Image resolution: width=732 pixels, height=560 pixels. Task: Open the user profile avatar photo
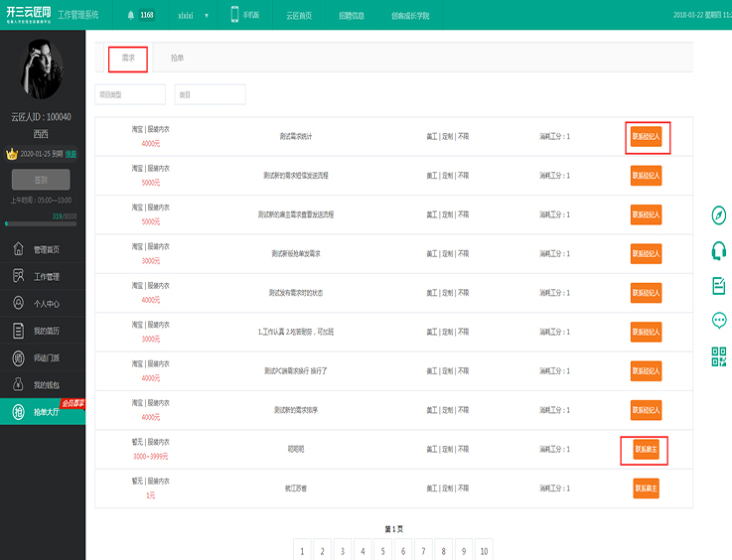click(x=42, y=70)
